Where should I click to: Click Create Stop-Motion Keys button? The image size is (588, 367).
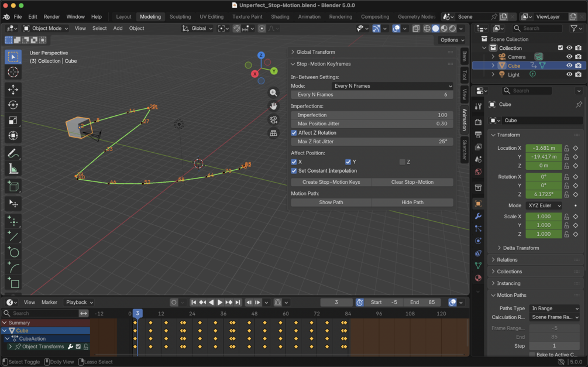pyautogui.click(x=331, y=183)
